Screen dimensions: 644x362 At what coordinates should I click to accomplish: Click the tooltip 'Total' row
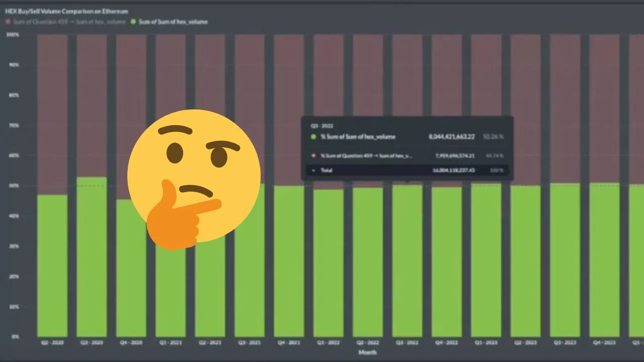[x=408, y=170]
